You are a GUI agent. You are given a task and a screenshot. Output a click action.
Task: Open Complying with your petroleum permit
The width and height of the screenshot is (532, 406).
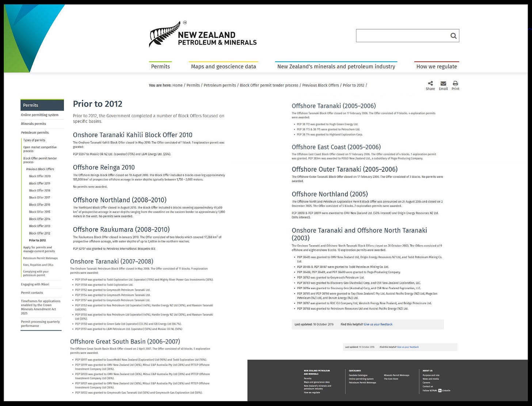(x=36, y=273)
